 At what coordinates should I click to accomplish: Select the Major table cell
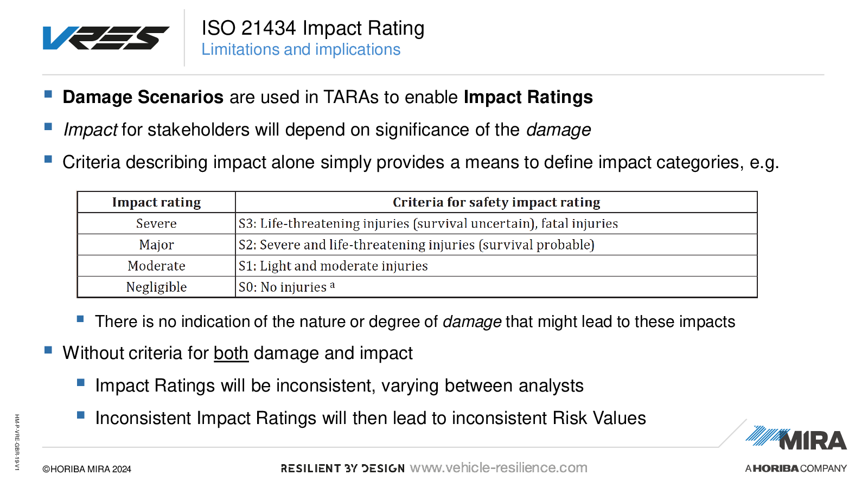click(156, 245)
